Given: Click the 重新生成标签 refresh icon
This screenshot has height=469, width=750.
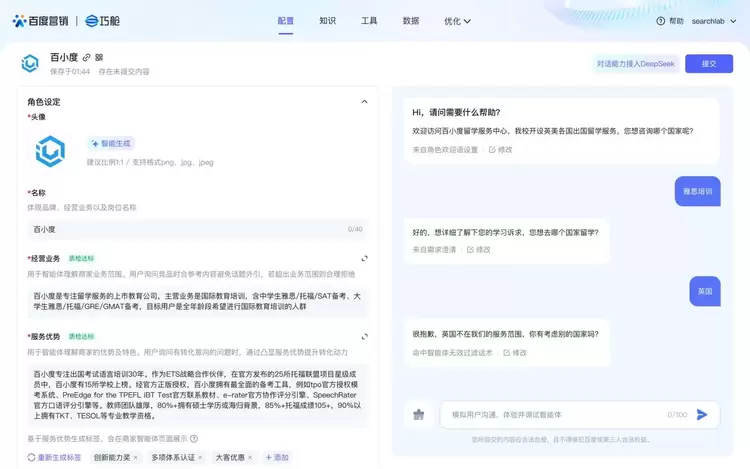Looking at the screenshot, I should pos(31,457).
